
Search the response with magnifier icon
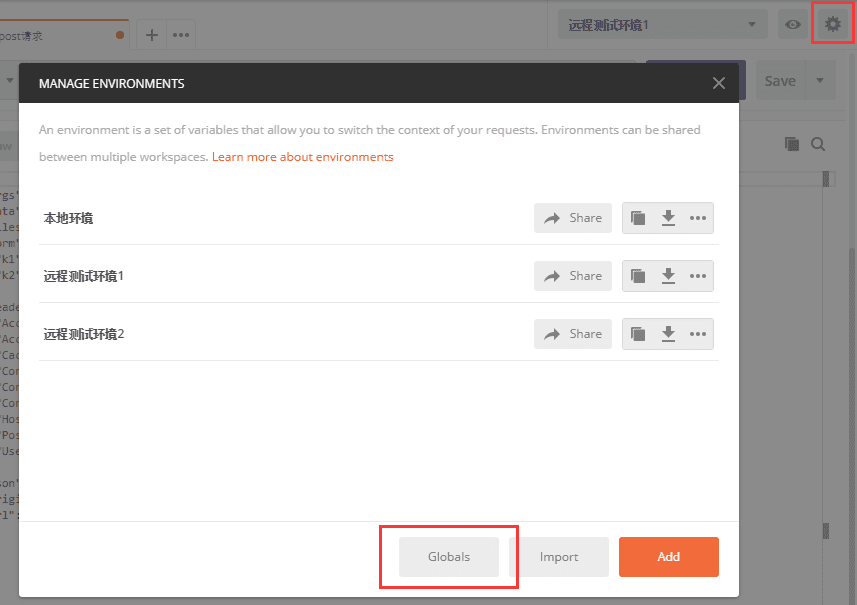coord(818,144)
